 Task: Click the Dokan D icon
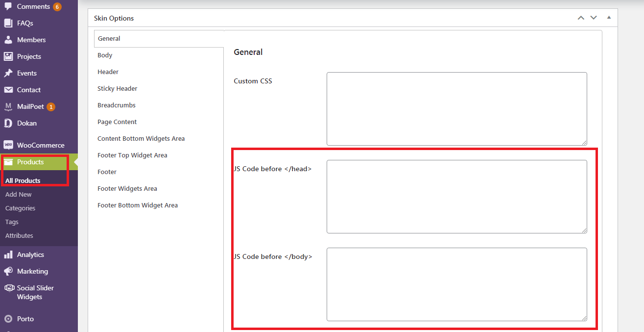pos(8,123)
